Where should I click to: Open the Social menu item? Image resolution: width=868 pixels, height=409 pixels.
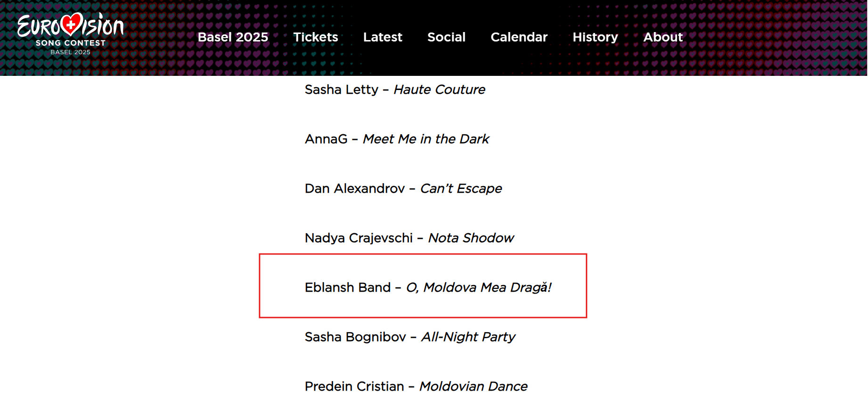point(446,37)
